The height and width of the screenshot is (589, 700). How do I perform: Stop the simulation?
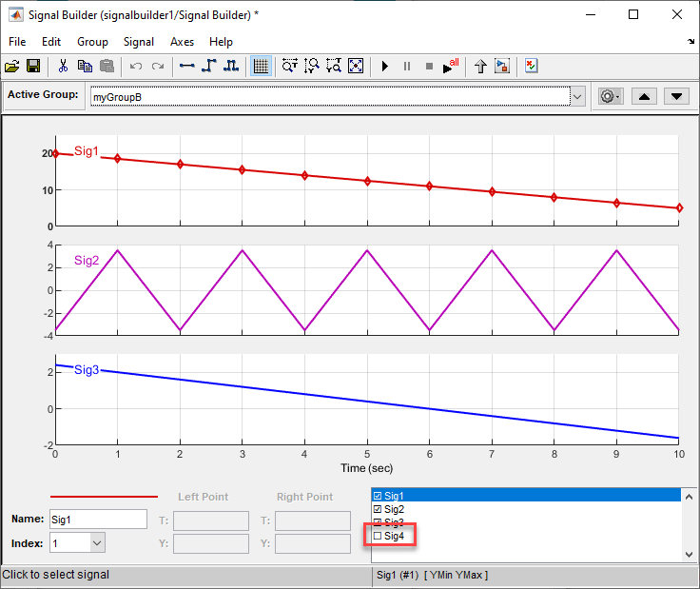click(429, 67)
